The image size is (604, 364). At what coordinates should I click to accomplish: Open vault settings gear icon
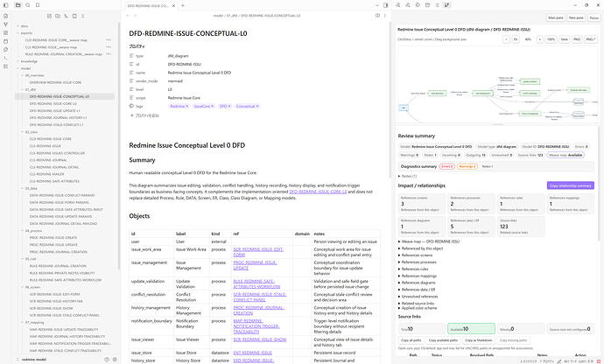click(115, 360)
